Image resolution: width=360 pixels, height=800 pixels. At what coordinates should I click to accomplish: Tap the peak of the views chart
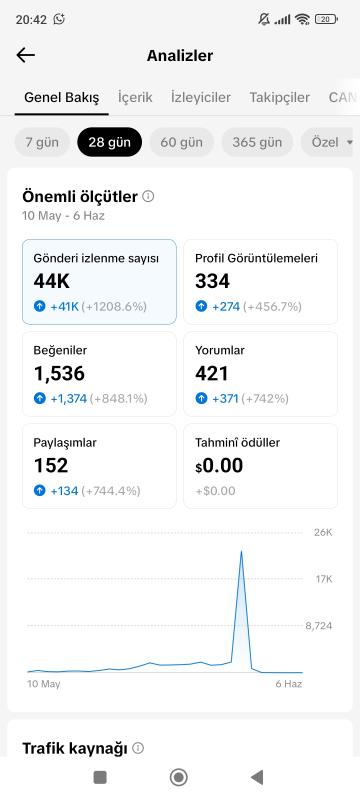[x=241, y=552]
